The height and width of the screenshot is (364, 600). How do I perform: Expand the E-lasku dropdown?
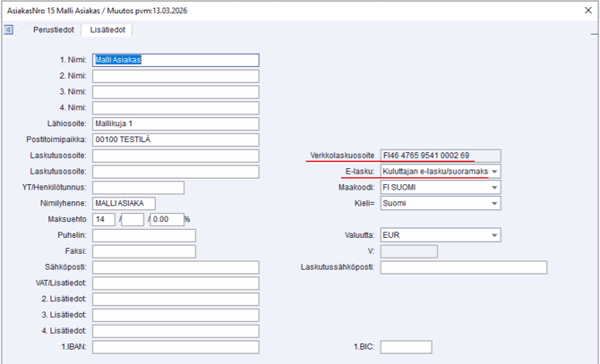click(x=495, y=171)
